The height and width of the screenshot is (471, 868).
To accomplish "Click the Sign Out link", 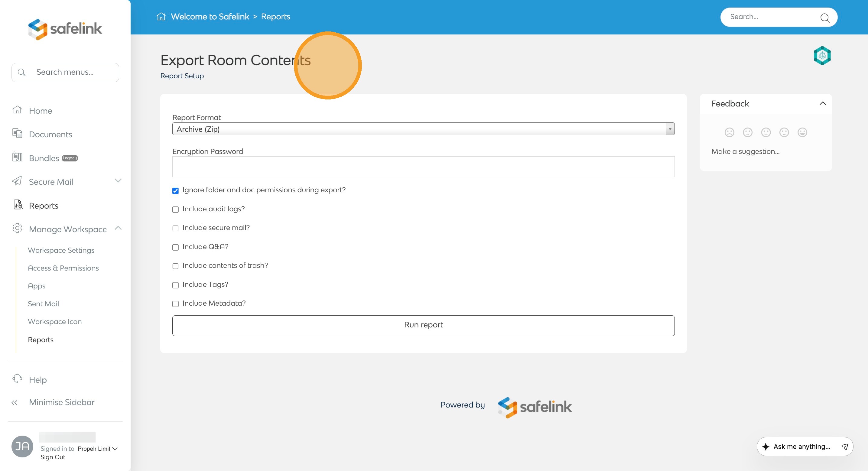I will [53, 457].
